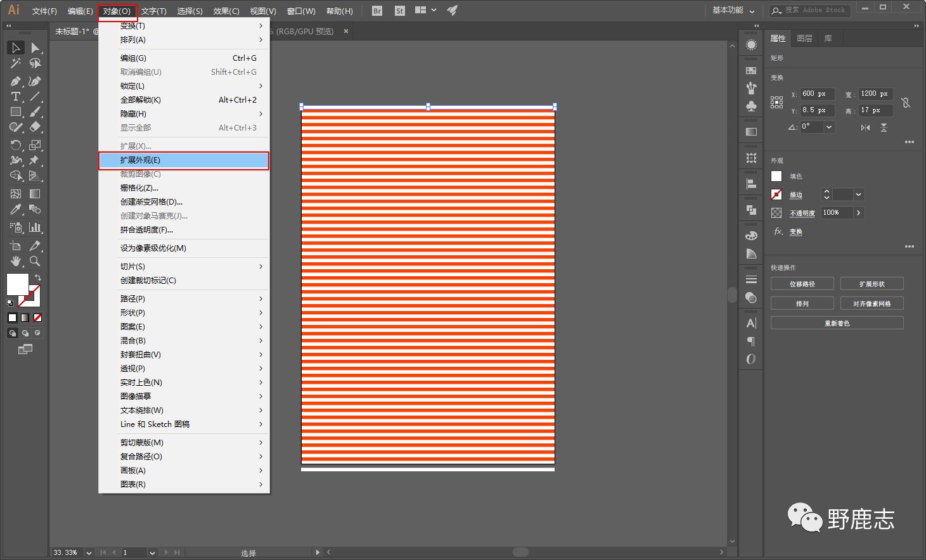Switch to the 图层 panel tab
This screenshot has height=560, width=926.
point(804,39)
